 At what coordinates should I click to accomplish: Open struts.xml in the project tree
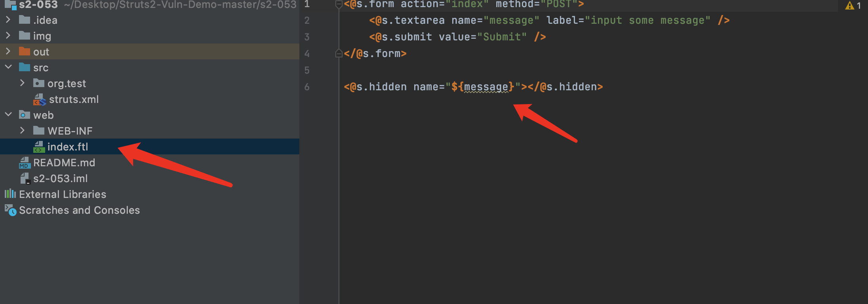150,99
